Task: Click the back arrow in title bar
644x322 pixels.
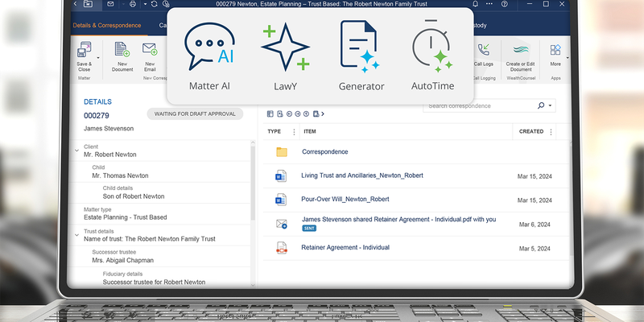Action: (x=75, y=4)
